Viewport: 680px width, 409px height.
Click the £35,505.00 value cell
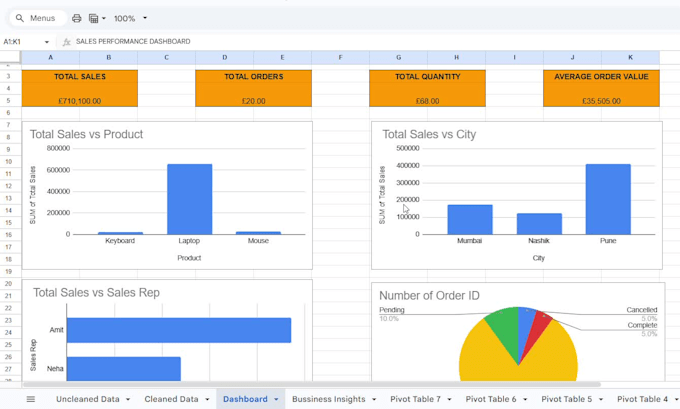(602, 101)
